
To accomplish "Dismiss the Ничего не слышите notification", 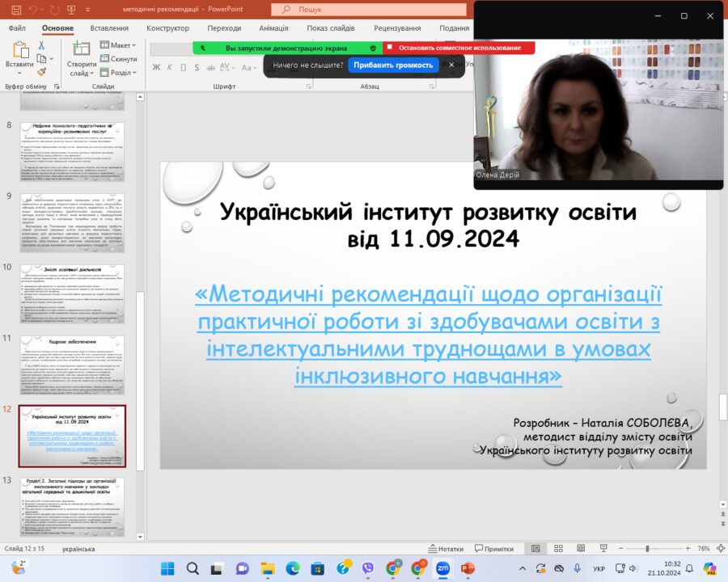I will 451,65.
